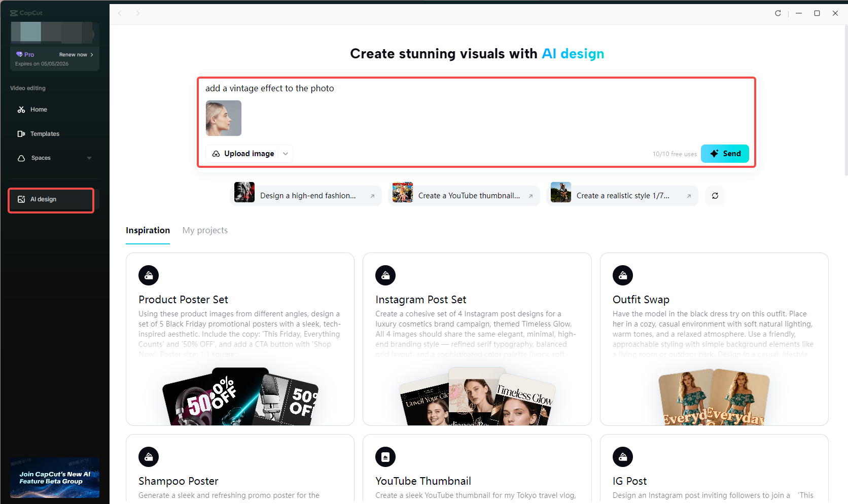Click the arrow icon on realistic style suggestion
848x504 pixels.
point(689,196)
